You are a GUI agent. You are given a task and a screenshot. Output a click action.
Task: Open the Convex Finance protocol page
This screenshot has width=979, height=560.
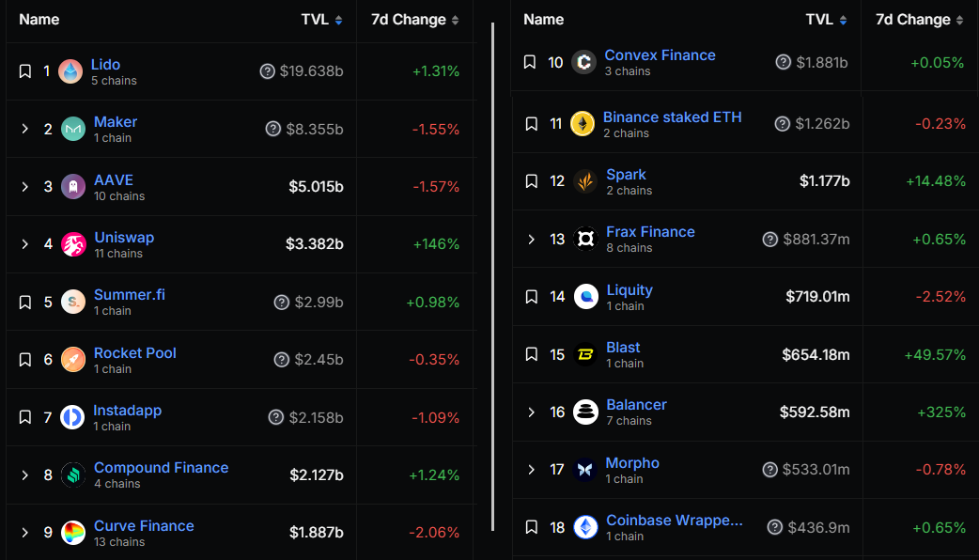click(660, 55)
